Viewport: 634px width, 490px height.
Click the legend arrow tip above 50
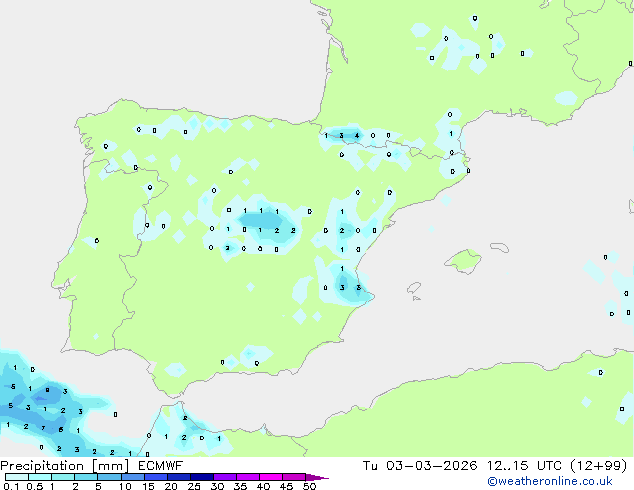point(317,477)
